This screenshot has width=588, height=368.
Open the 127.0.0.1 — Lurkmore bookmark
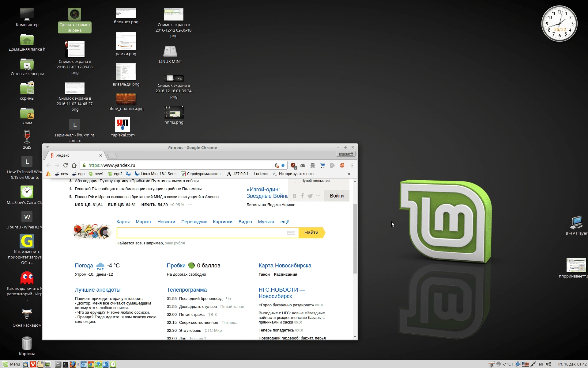248,174
